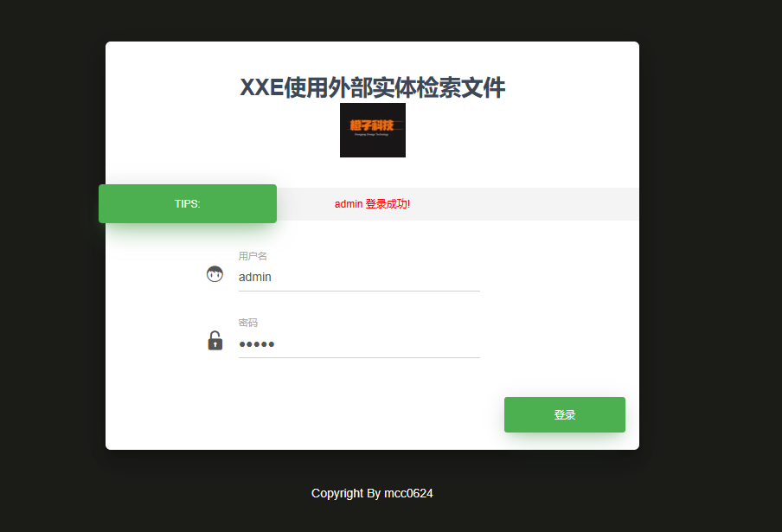Click the 密码 field label

[x=248, y=323]
